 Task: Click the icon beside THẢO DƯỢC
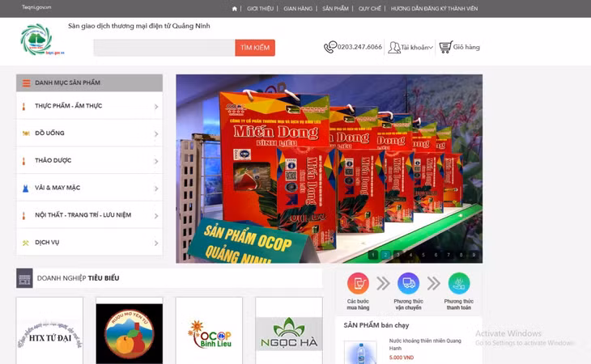click(23, 161)
